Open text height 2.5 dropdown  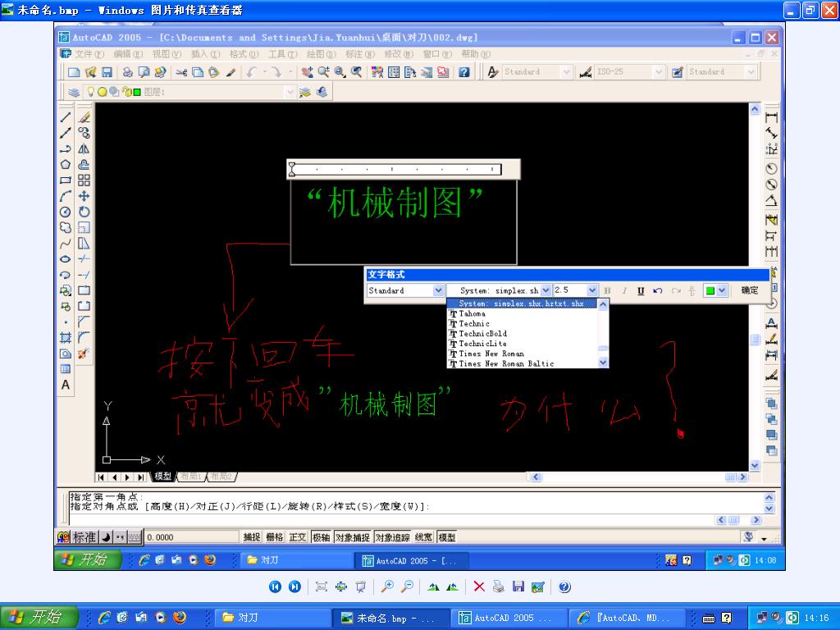point(591,290)
